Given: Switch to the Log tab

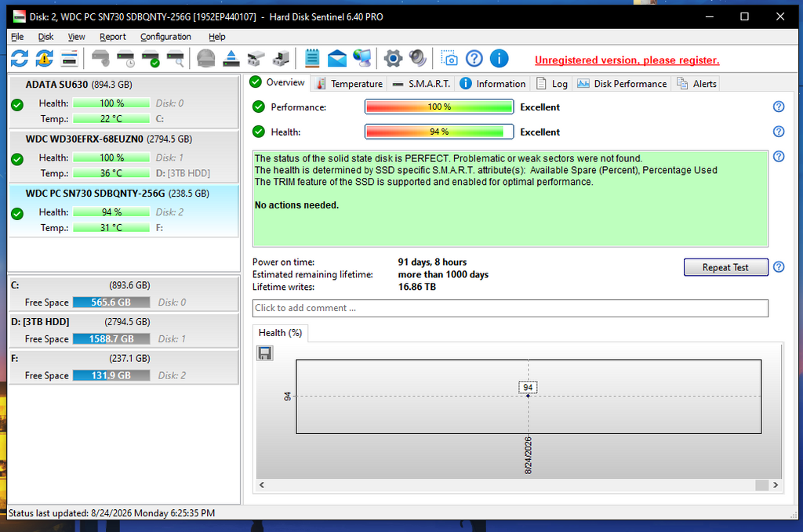Looking at the screenshot, I should [x=552, y=84].
